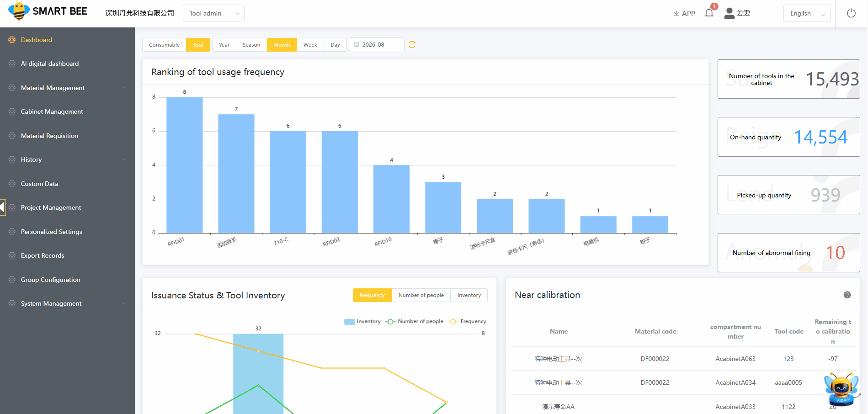Expand the System Management menu
The height and width of the screenshot is (414, 868).
(67, 303)
